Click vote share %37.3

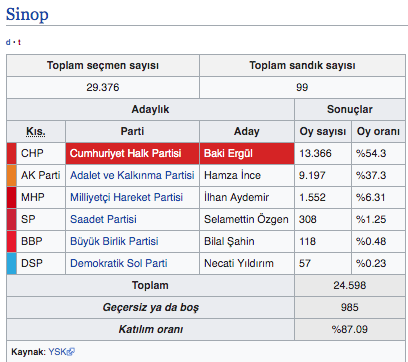371,175
